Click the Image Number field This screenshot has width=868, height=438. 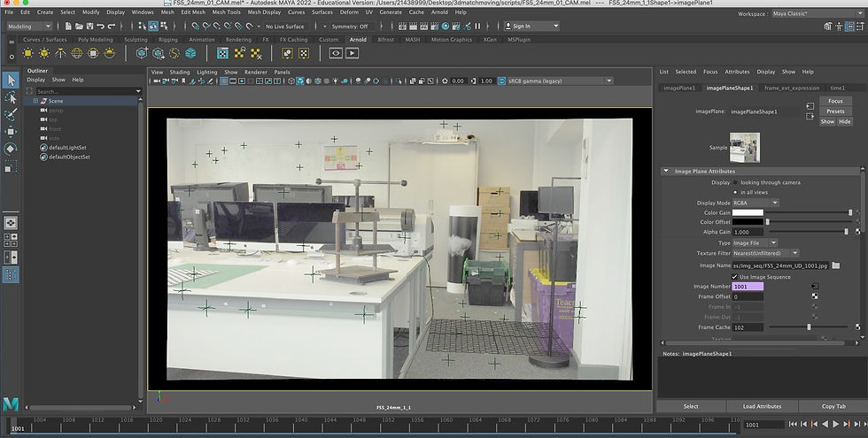click(x=748, y=287)
